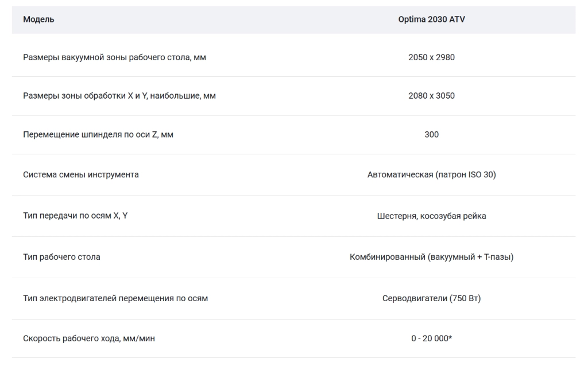This screenshot has height=366, width=588.
Task: Click 'Автоматическая (патрон ISO 30)' value
Action: [431, 174]
